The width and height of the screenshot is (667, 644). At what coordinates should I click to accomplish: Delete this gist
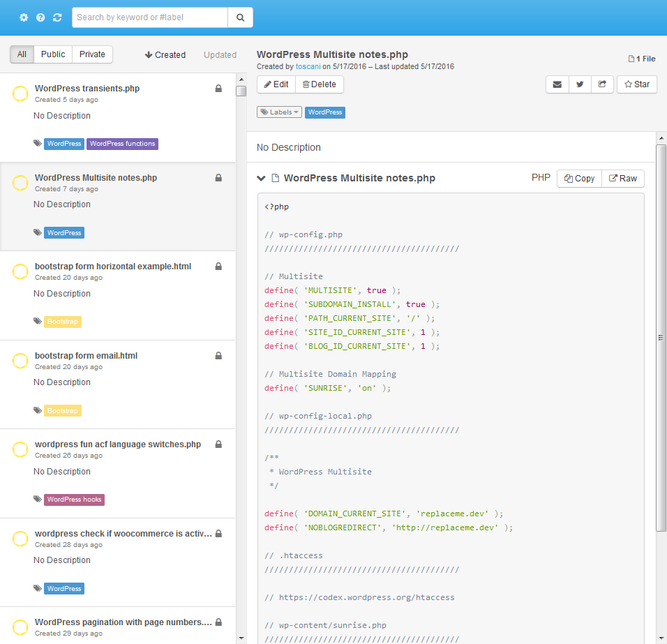(x=320, y=84)
